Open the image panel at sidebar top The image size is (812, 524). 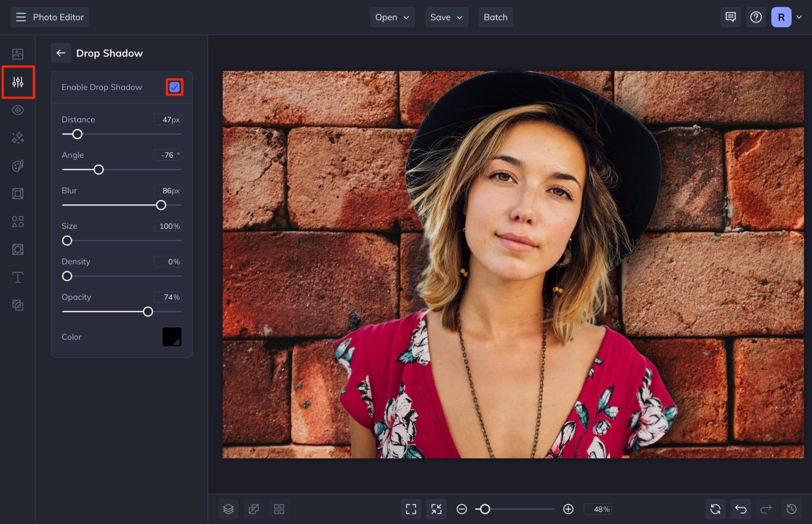tap(18, 53)
